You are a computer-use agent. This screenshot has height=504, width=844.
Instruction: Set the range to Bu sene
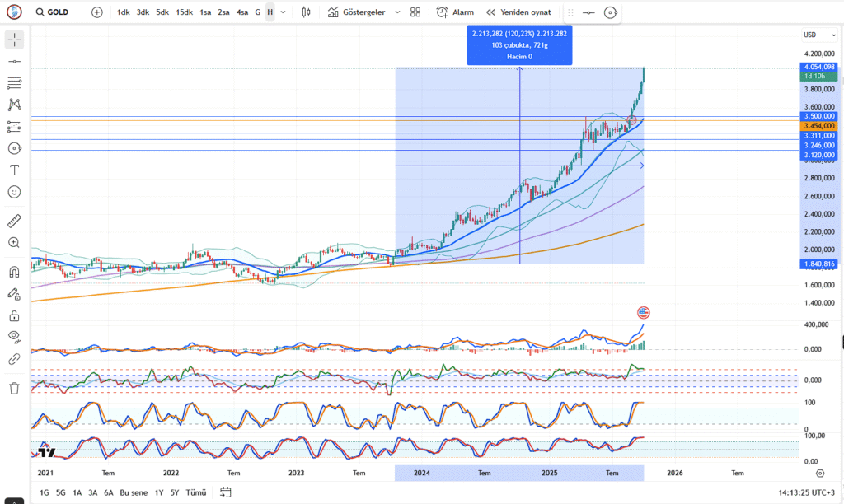coord(134,492)
